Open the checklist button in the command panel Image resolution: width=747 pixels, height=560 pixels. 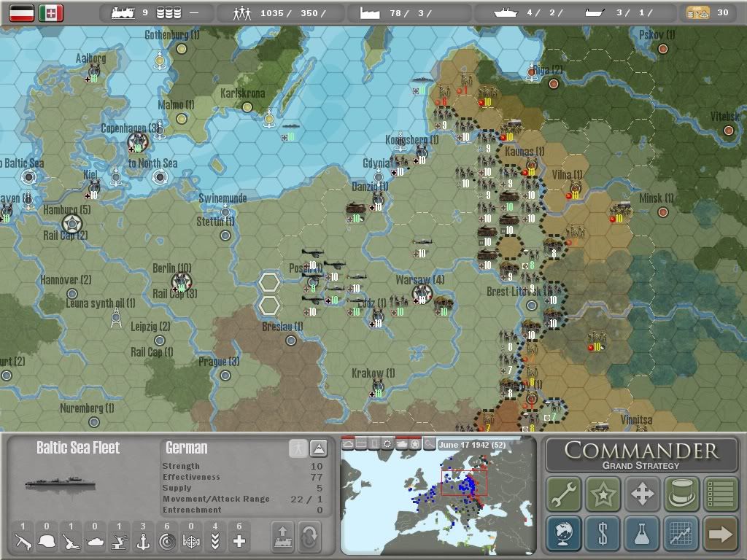[x=720, y=494]
